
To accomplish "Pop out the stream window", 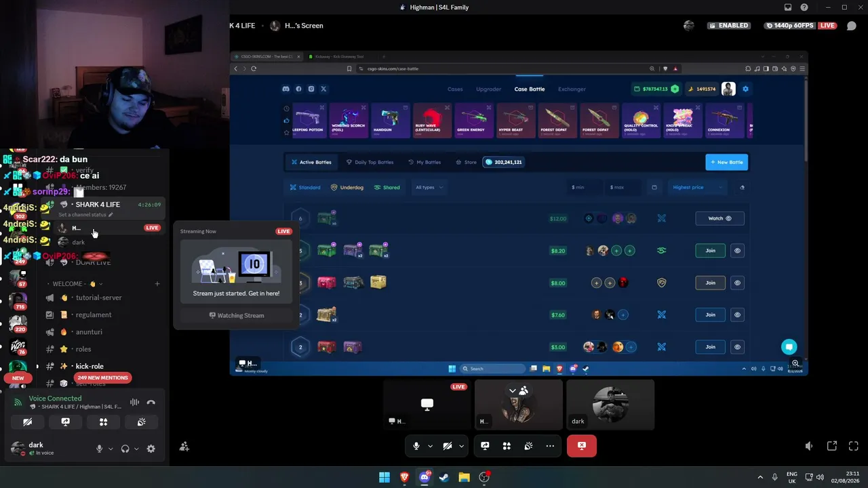I will click(x=832, y=446).
